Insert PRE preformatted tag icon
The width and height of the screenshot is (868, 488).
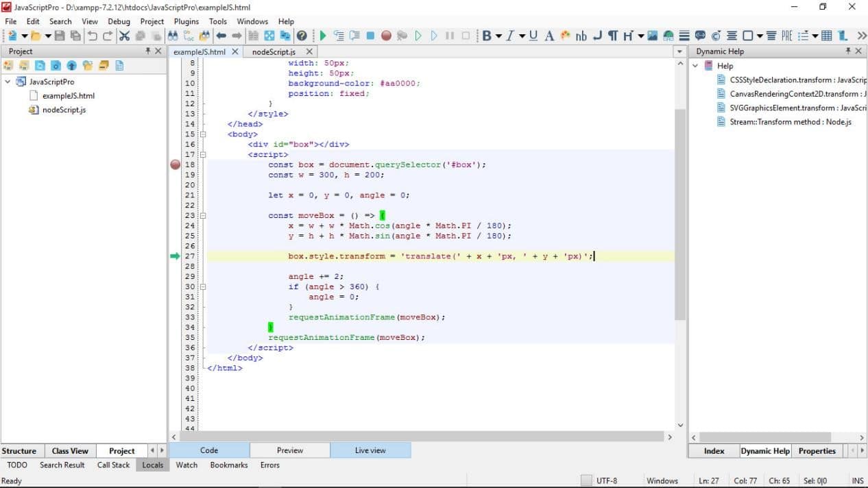point(787,36)
